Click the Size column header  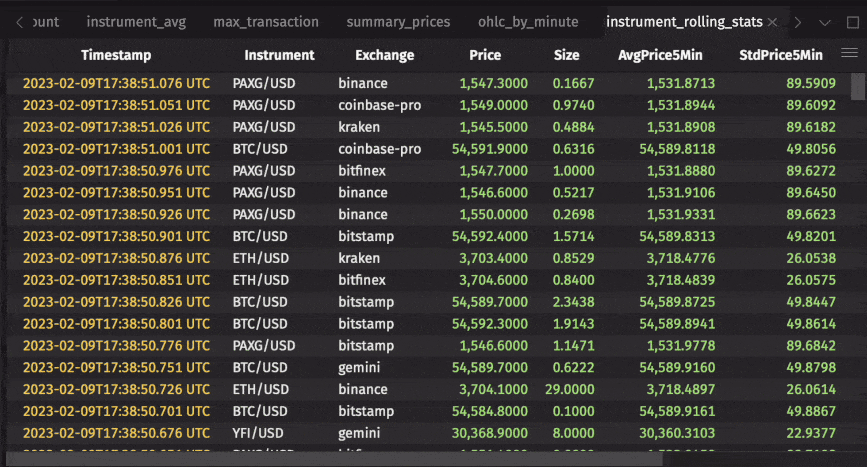click(566, 55)
